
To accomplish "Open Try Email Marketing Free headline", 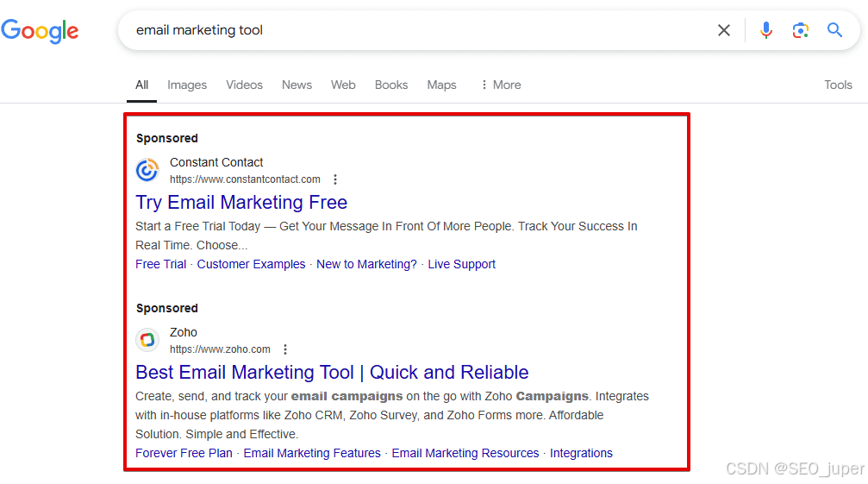I will point(241,203).
